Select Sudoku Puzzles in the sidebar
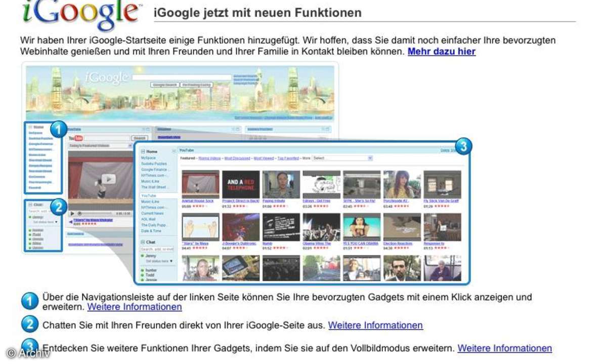Viewport: 607px width, 364px height. 154,164
